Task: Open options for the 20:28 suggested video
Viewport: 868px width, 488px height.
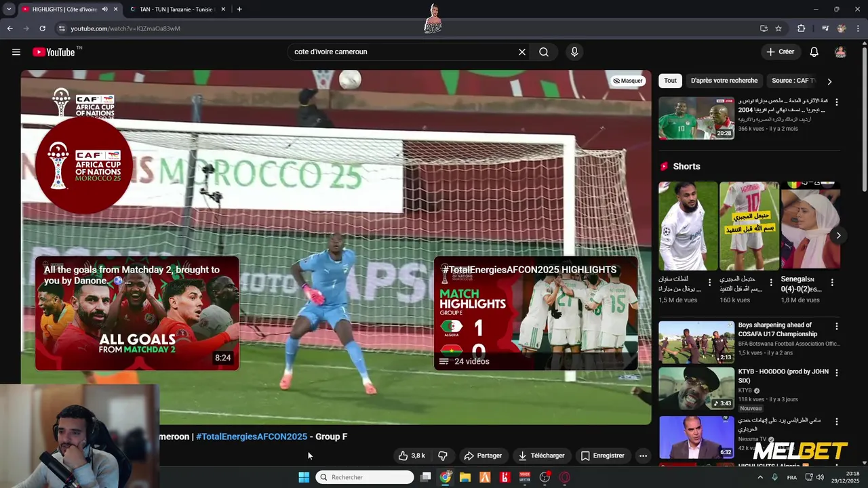Action: (x=836, y=102)
